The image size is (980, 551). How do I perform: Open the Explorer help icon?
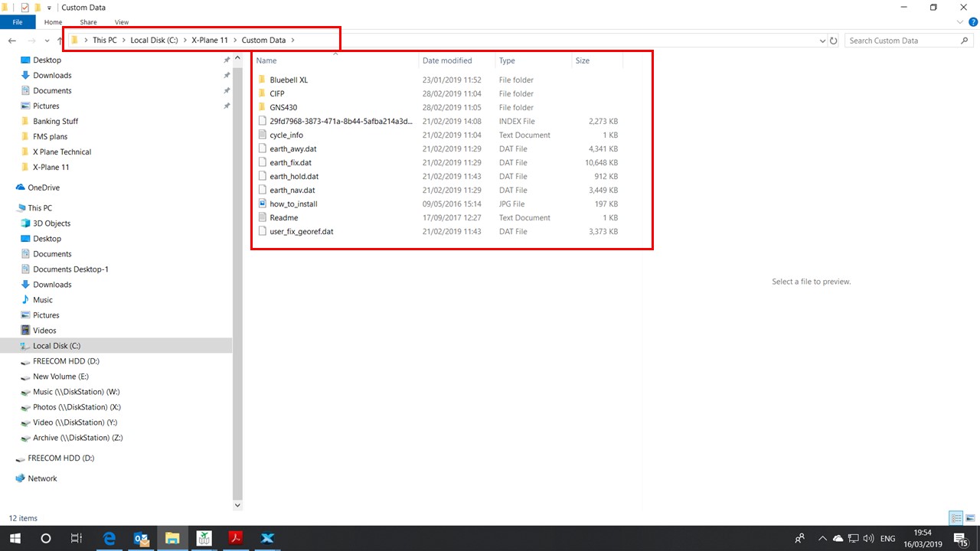tap(972, 22)
